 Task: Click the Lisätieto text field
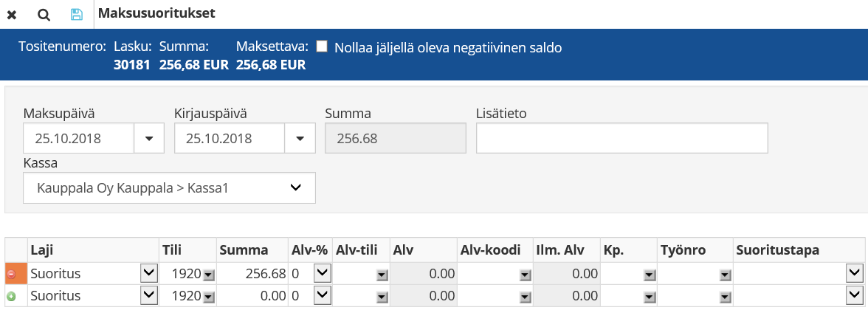621,138
